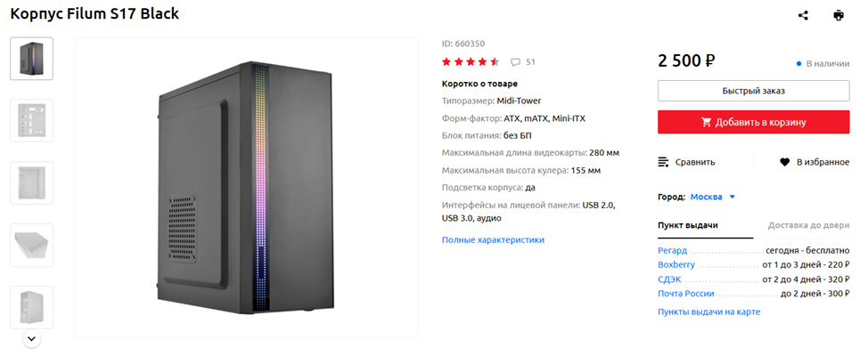Select the first product thumbnail
Image resolution: width=868 pixels, height=356 pixels.
click(x=31, y=59)
